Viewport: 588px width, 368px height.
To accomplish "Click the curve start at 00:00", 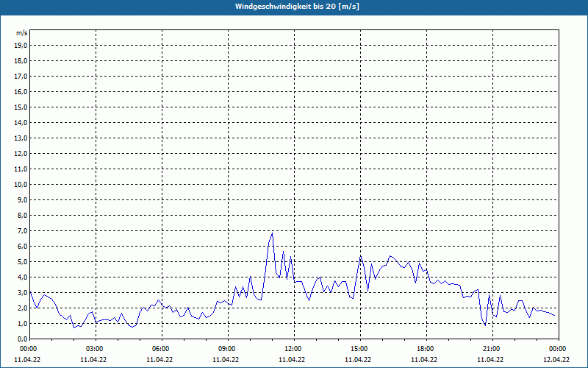I will point(30,292).
